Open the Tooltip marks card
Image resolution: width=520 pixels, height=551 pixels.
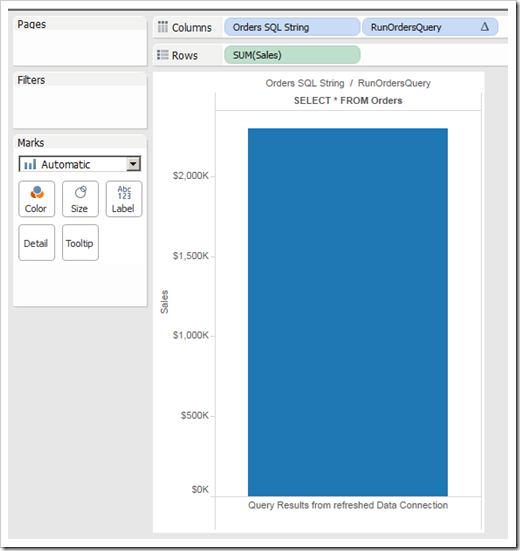tap(80, 243)
